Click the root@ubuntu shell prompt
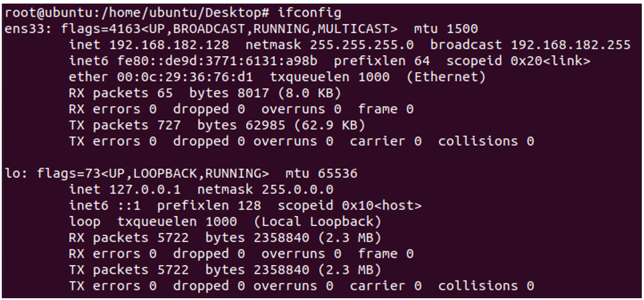The width and height of the screenshot is (644, 300). click(x=138, y=13)
